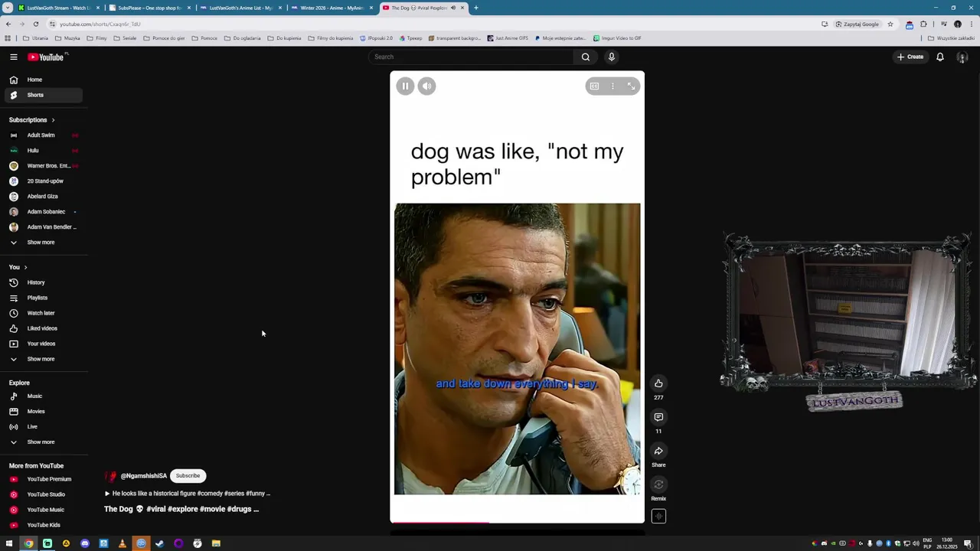Bookmark this page with the star
Viewport: 980px width, 551px height.
click(x=890, y=24)
